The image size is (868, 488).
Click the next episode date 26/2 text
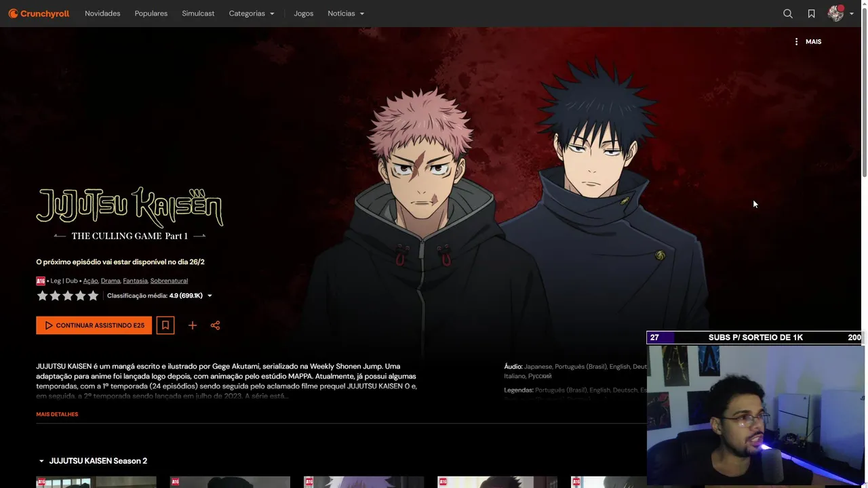(120, 262)
